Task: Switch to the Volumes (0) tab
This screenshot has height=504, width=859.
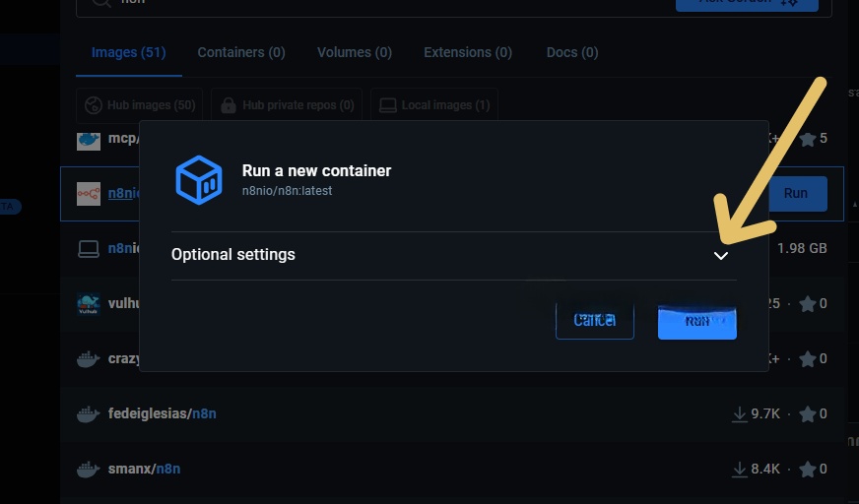Action: tap(355, 52)
